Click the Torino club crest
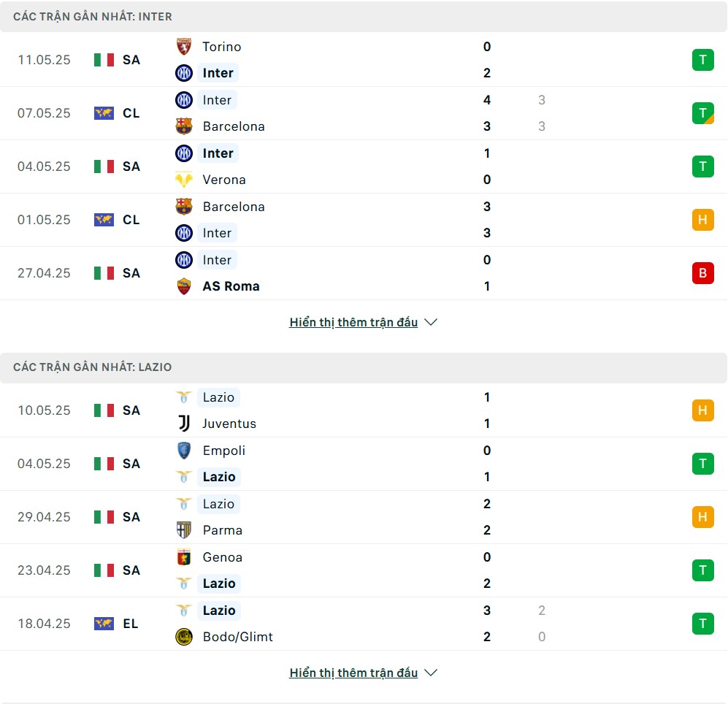728x704 pixels. [184, 47]
